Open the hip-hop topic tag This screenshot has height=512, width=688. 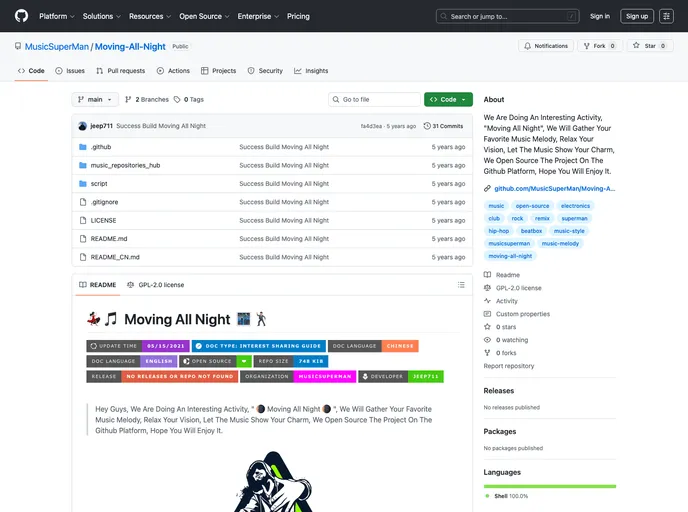coord(498,231)
